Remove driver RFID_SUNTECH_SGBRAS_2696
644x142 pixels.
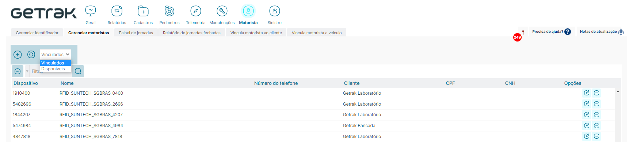coord(597,104)
